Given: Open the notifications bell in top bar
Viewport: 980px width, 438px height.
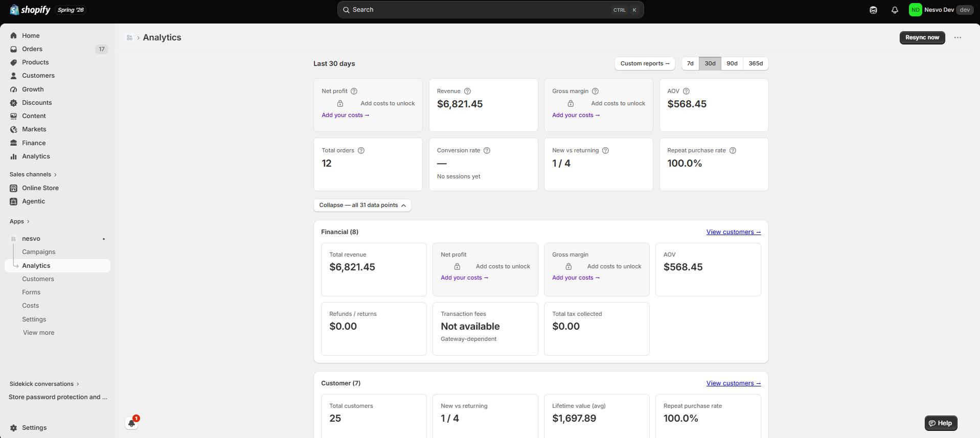Looking at the screenshot, I should (x=895, y=10).
